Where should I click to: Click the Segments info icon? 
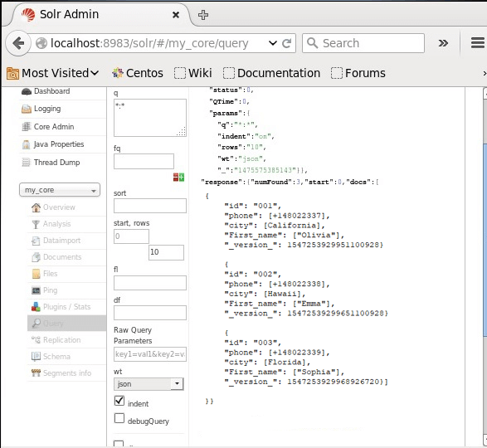pos(36,373)
